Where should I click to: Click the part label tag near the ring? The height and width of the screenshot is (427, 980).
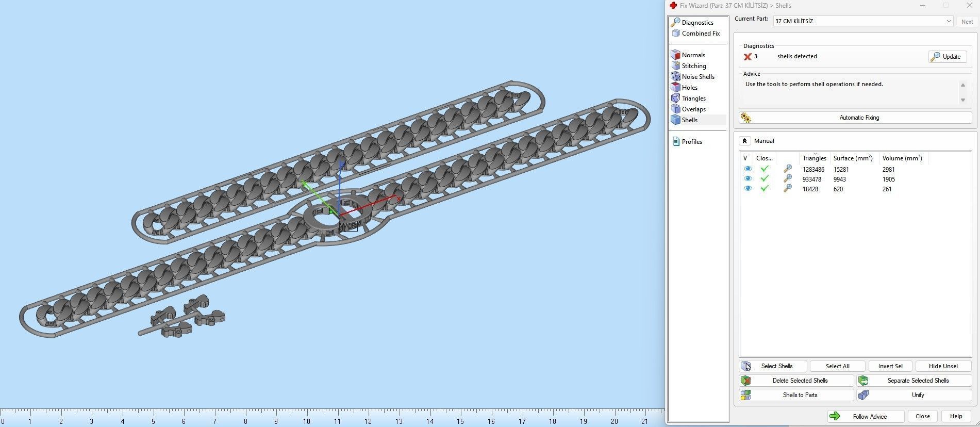[348, 226]
